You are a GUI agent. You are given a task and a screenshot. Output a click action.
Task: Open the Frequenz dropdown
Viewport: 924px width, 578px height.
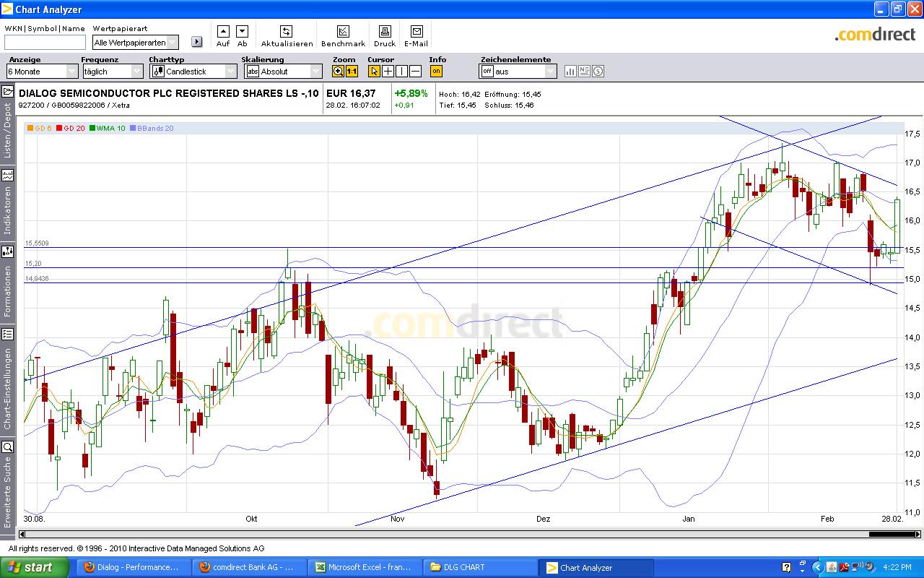tap(113, 72)
